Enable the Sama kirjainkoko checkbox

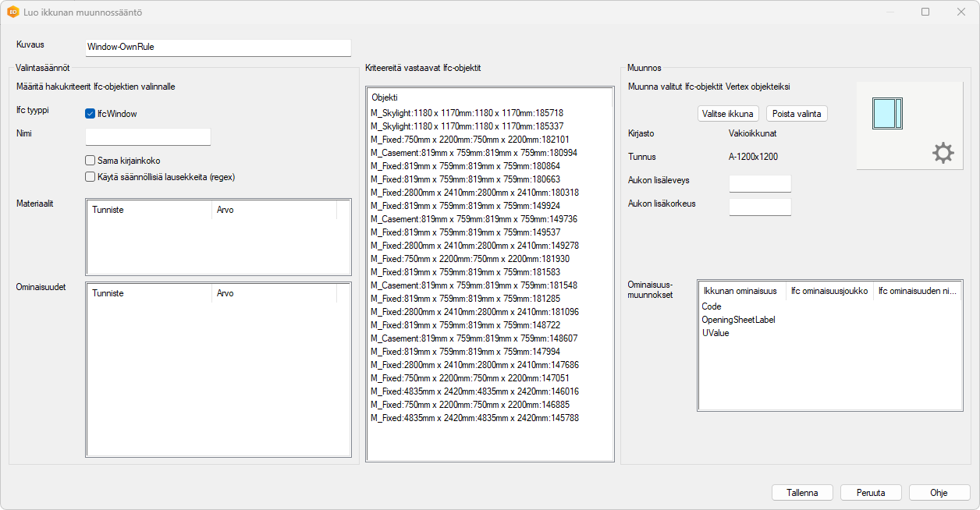pyautogui.click(x=90, y=161)
